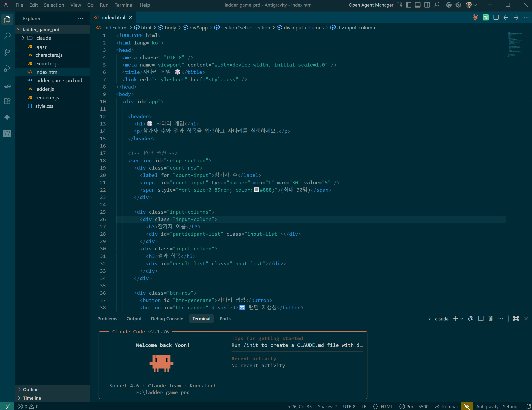This screenshot has height=410, width=532.
Task: Open Source Control view icon
Action: point(7,52)
